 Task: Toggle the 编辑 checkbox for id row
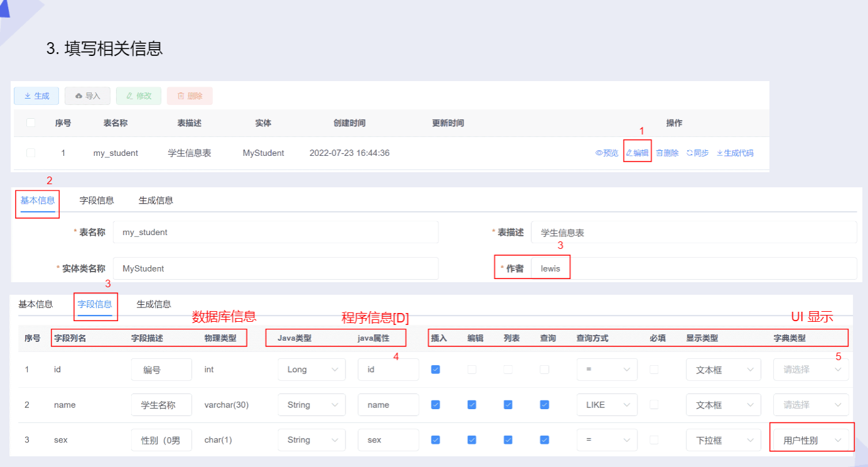(x=472, y=370)
